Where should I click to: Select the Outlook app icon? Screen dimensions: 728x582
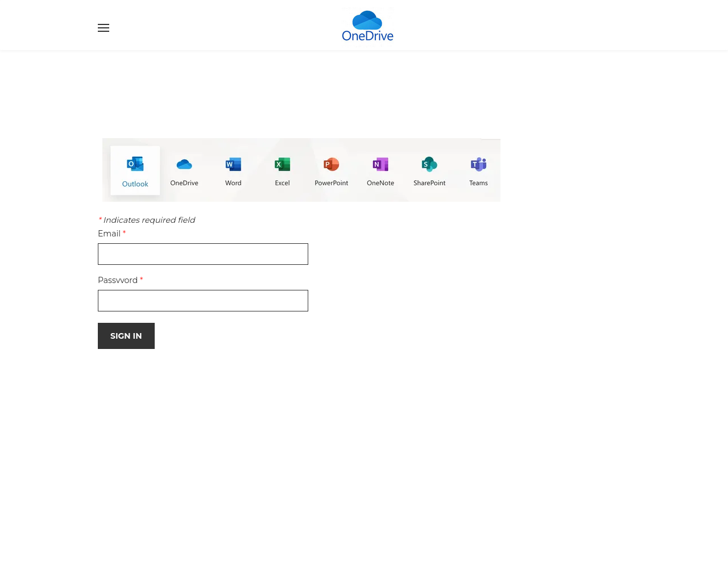[x=135, y=164]
